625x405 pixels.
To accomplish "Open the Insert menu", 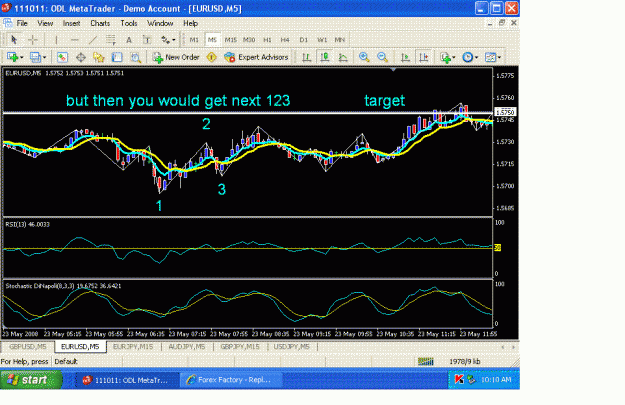I will point(71,23).
